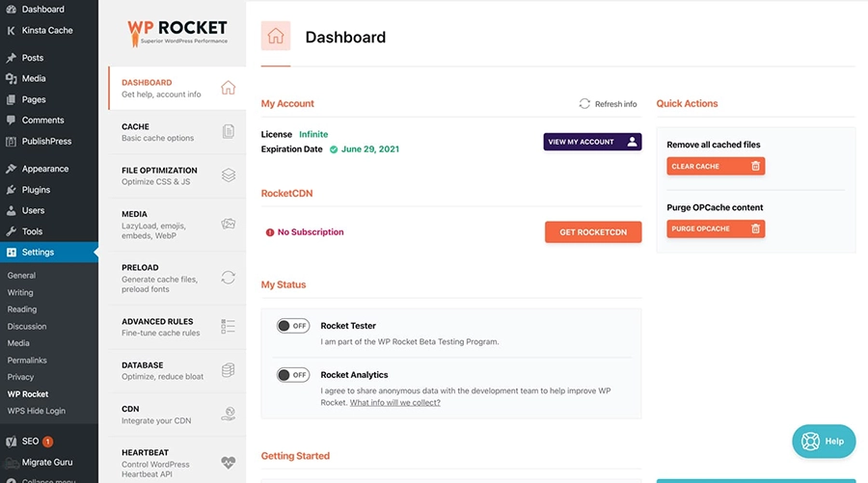The height and width of the screenshot is (483, 868).
Task: Open the floating Help widget
Action: pos(824,441)
